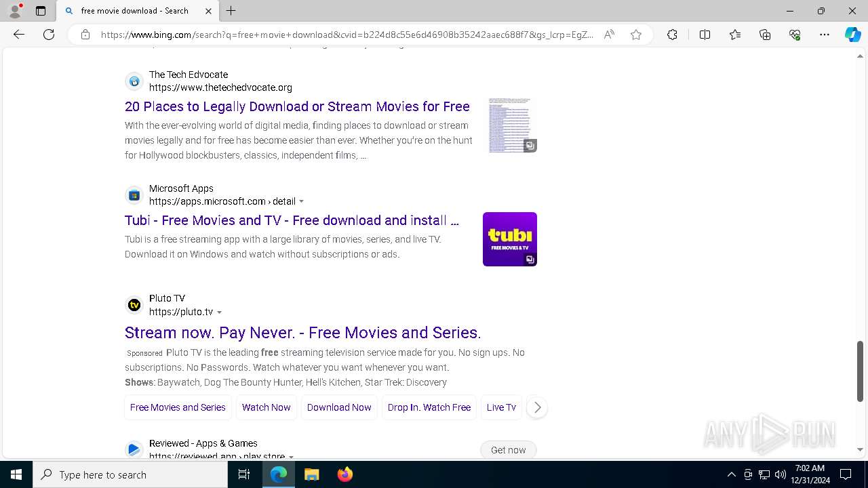Open the Extensions puzzle icon
868x488 pixels.
[x=672, y=35]
